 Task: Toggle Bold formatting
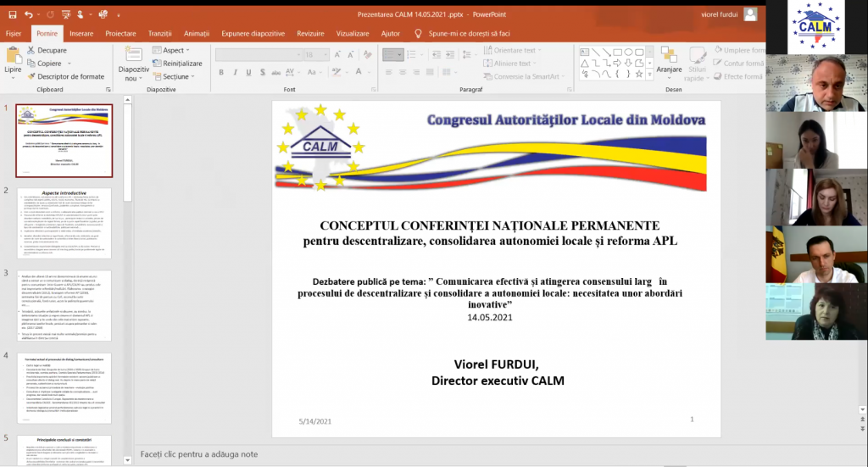(x=221, y=72)
